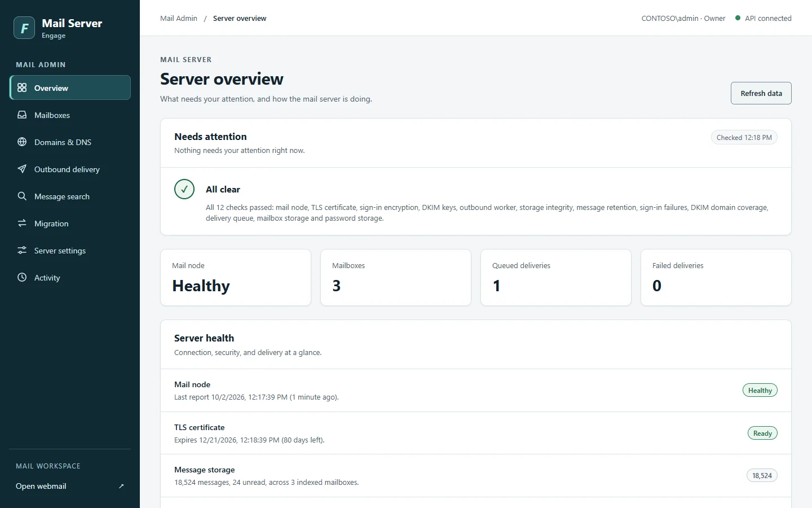Click the Server health heading
Screen dimensions: 812x508
(204, 338)
